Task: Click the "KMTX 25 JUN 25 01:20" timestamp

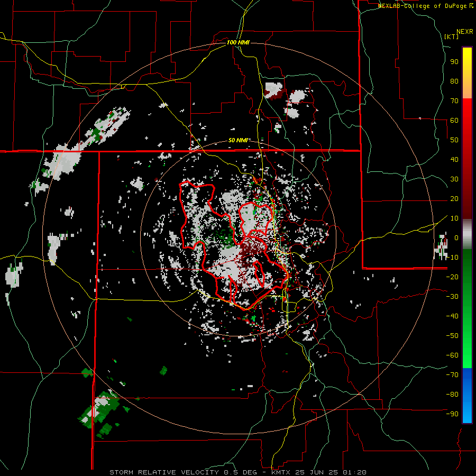Action: 319,472
